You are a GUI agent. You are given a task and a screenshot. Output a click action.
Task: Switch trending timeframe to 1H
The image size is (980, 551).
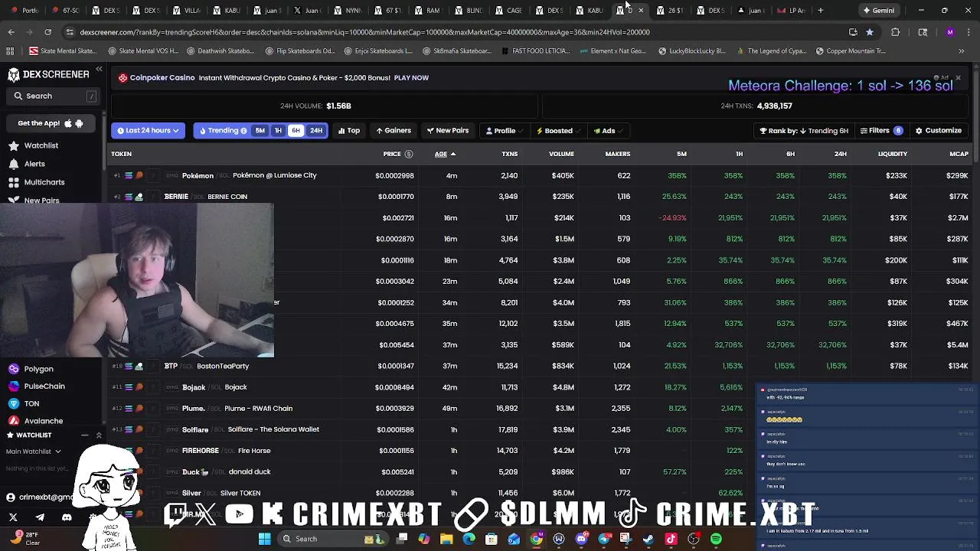tap(278, 131)
